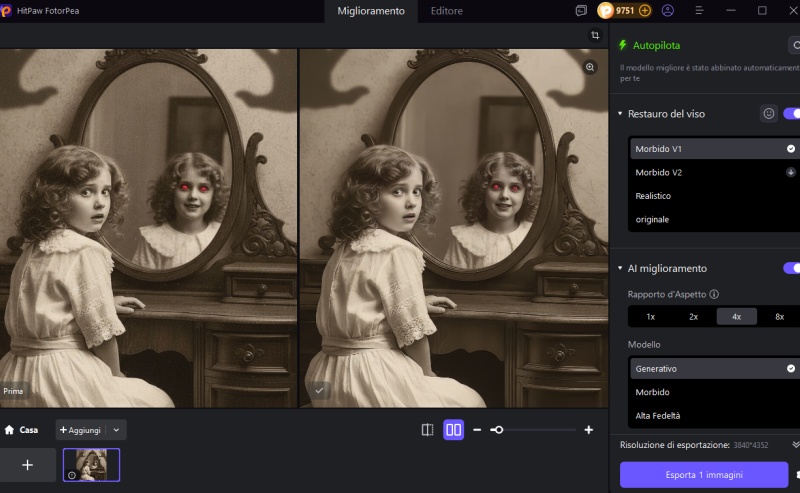Choose 2x upscale ratio

pos(693,316)
